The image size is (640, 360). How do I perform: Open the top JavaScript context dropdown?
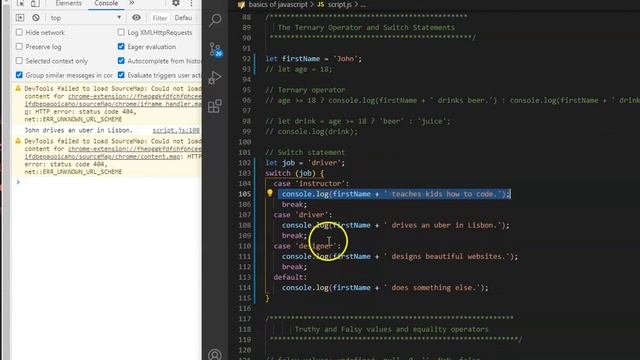pyautogui.click(x=86, y=18)
